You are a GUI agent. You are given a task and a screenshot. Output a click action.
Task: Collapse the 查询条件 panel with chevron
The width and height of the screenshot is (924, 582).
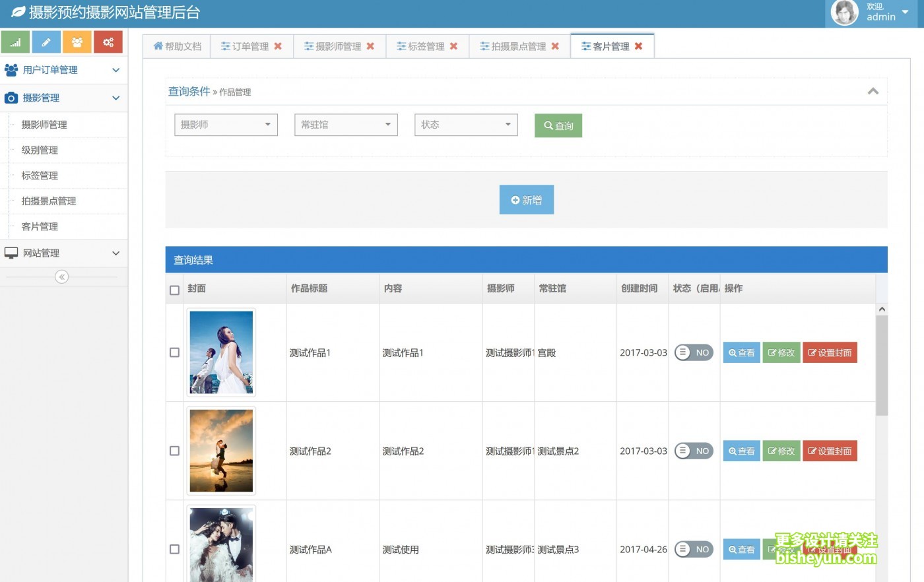point(873,92)
